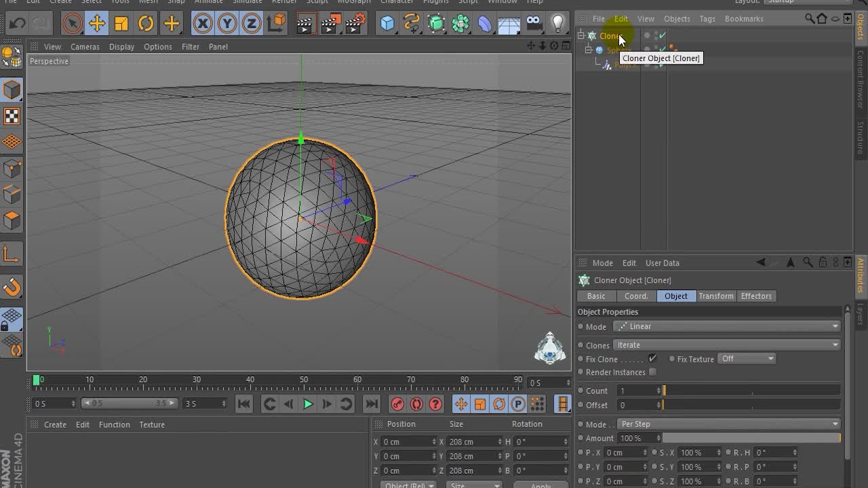Adjust the Amount slider
This screenshot has width=868, height=488.
tap(751, 439)
